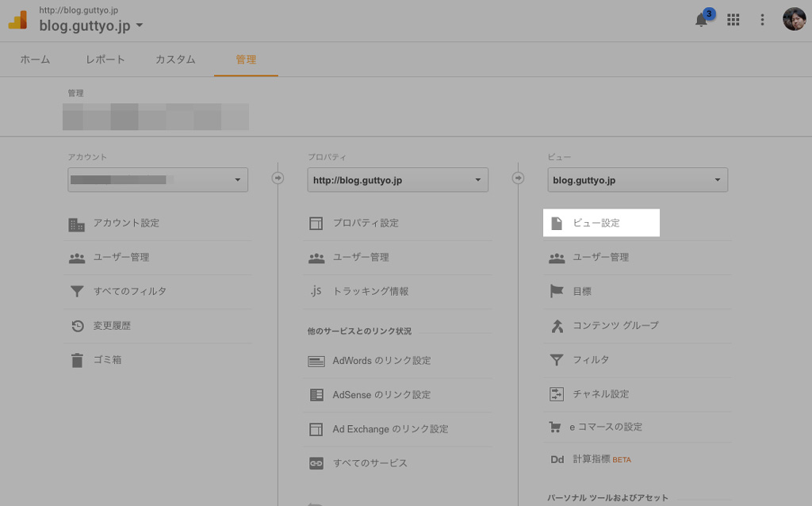Switch to the カスタム tab
The image size is (812, 506).
(x=175, y=59)
